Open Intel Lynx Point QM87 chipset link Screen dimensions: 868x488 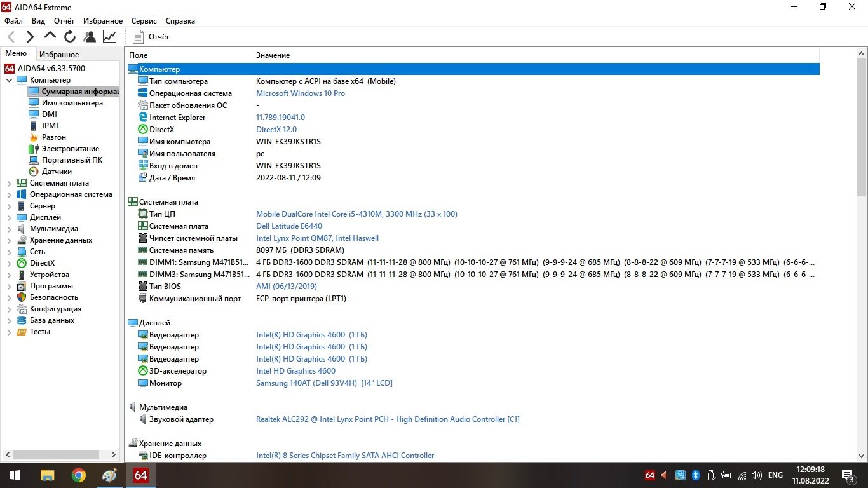click(317, 238)
